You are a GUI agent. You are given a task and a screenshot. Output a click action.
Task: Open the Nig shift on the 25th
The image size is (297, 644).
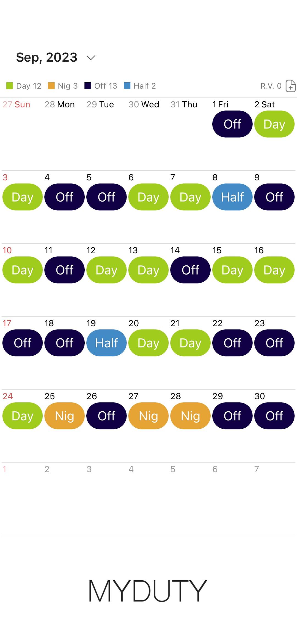click(65, 416)
